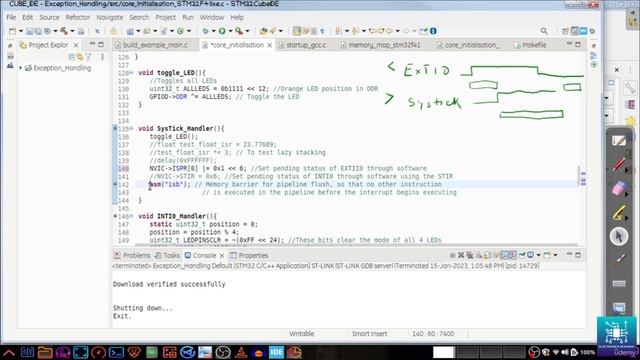Click the Link with Editor icon
This screenshot has width=640, height=360.
pyautogui.click(x=80, y=57)
